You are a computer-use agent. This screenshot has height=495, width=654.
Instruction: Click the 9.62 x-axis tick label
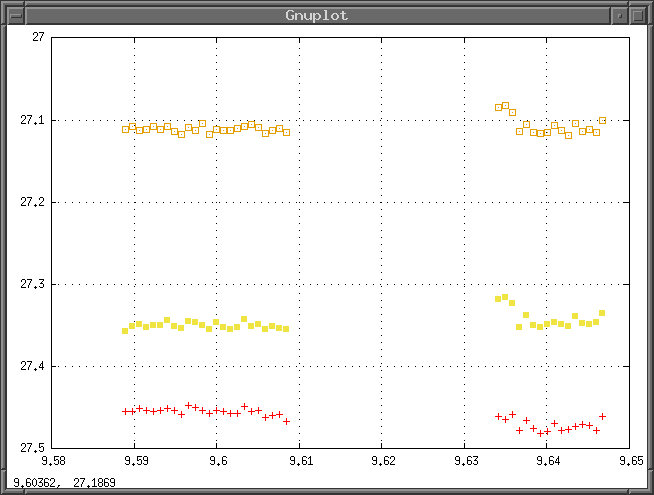tap(383, 463)
